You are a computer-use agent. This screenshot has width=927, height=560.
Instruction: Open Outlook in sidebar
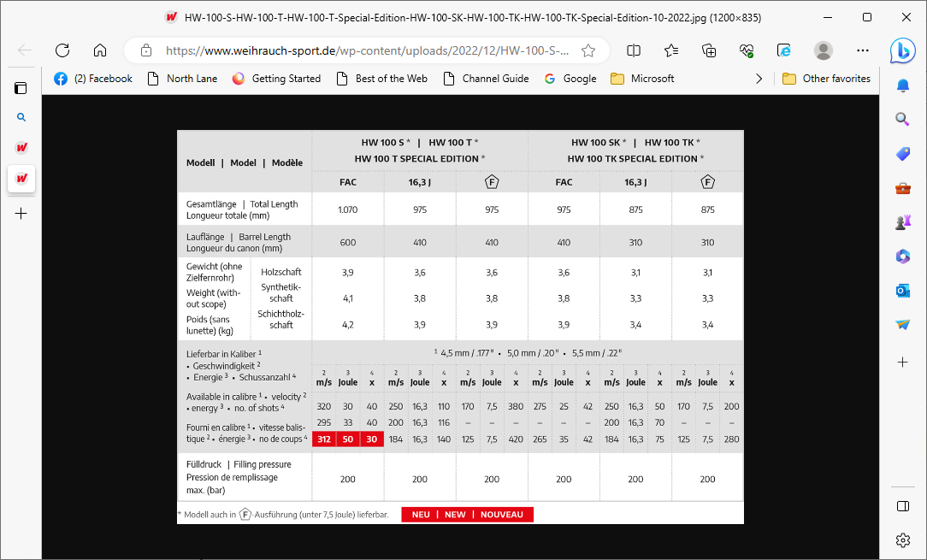click(x=903, y=291)
